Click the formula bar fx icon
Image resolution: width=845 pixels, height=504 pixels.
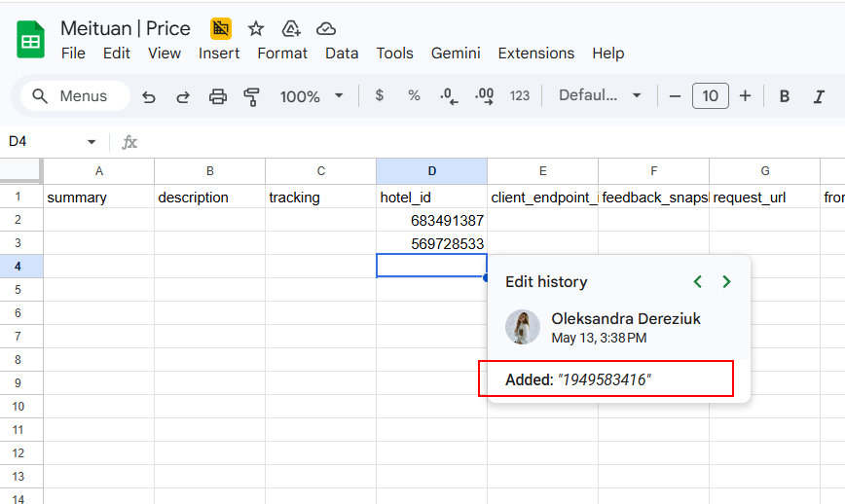tap(129, 142)
